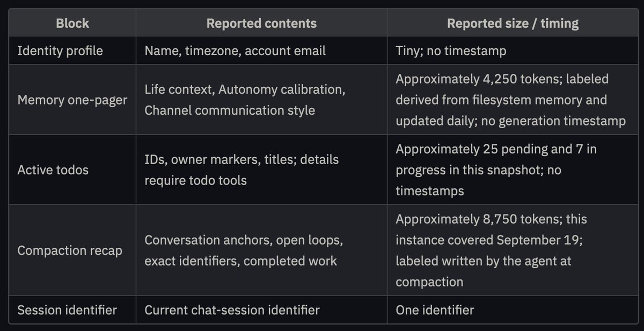Screen dimensions: 644x331
Task: Select the Identity profile cell
Action: tap(72, 51)
